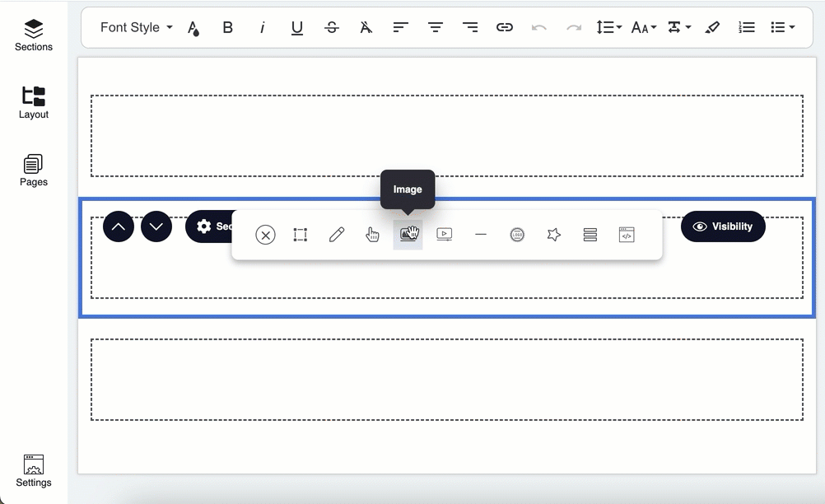The height and width of the screenshot is (504, 825).
Task: Add a Button element using the pointer icon
Action: [x=372, y=235]
